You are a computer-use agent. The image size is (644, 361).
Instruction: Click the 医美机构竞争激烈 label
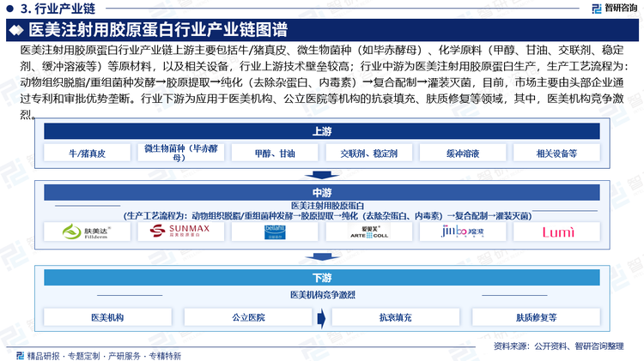coord(322,295)
